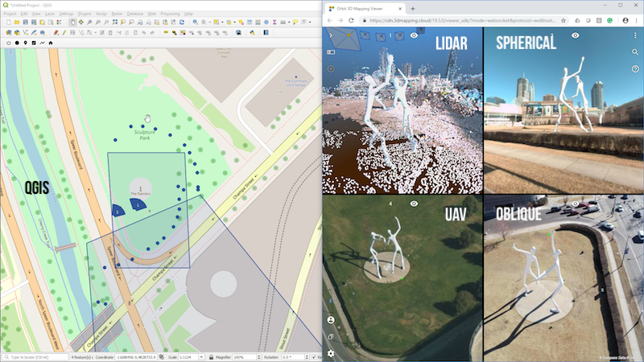Image resolution: width=644 pixels, height=362 pixels.
Task: Open the Processing menu
Action: (170, 14)
